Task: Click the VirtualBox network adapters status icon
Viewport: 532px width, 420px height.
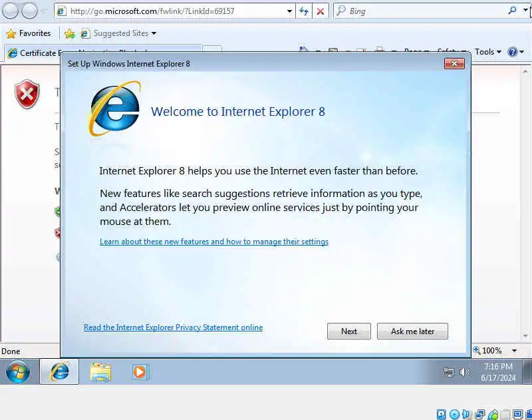Action: tap(480, 415)
